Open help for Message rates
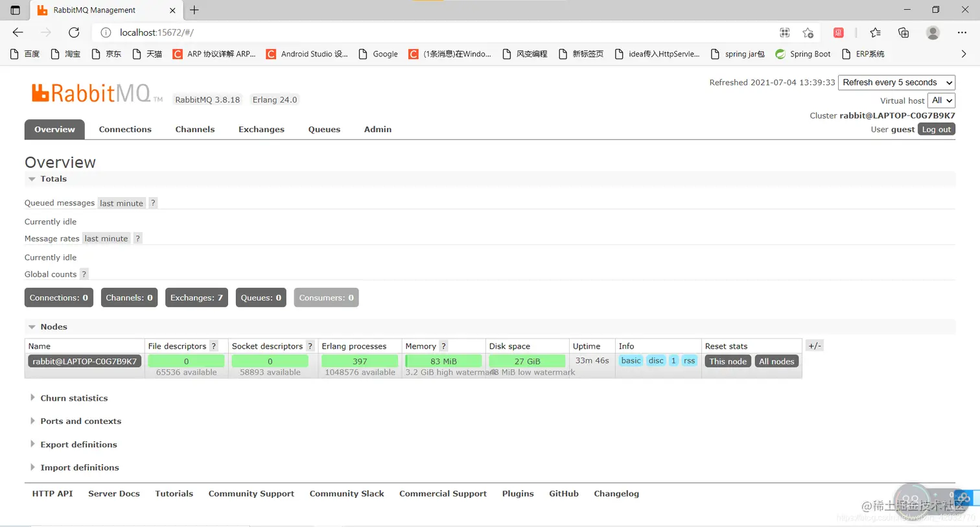This screenshot has width=980, height=527. [137, 239]
